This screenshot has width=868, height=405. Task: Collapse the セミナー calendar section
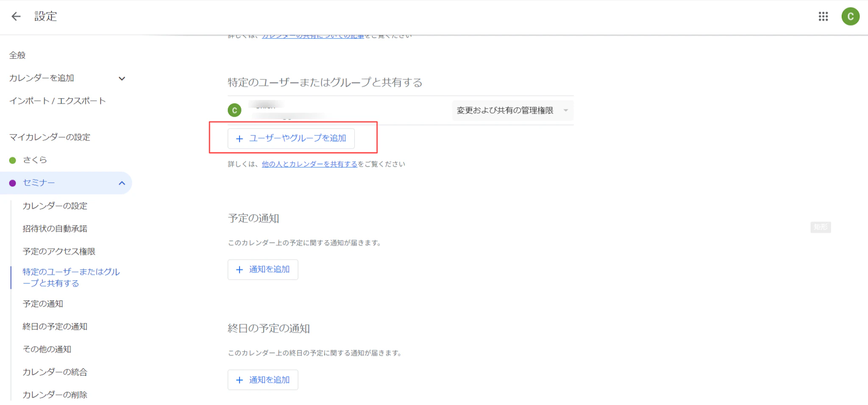[122, 183]
